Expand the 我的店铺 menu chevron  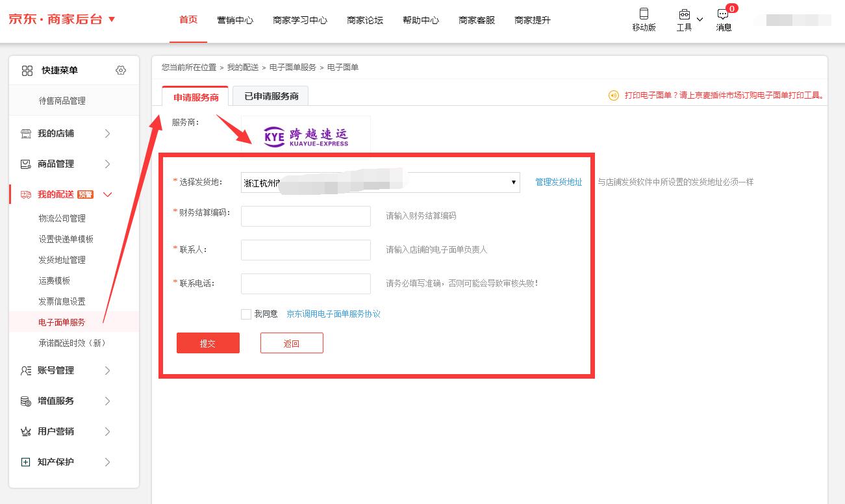[107, 133]
